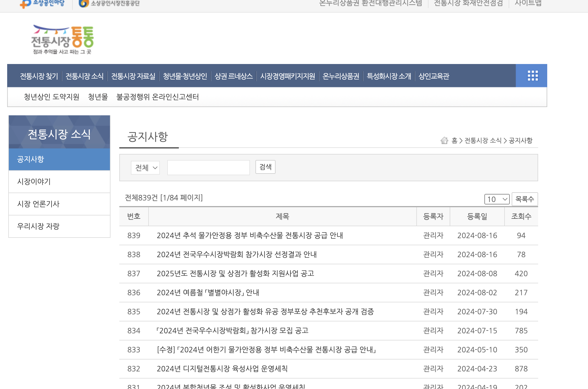
Task: Open the 소상공인마당 logo link
Action: [x=42, y=3]
